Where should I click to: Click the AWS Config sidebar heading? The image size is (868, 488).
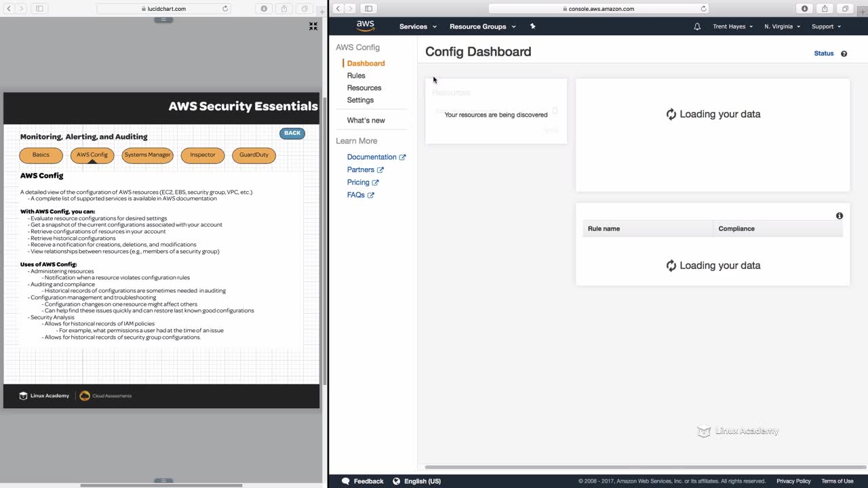(357, 48)
